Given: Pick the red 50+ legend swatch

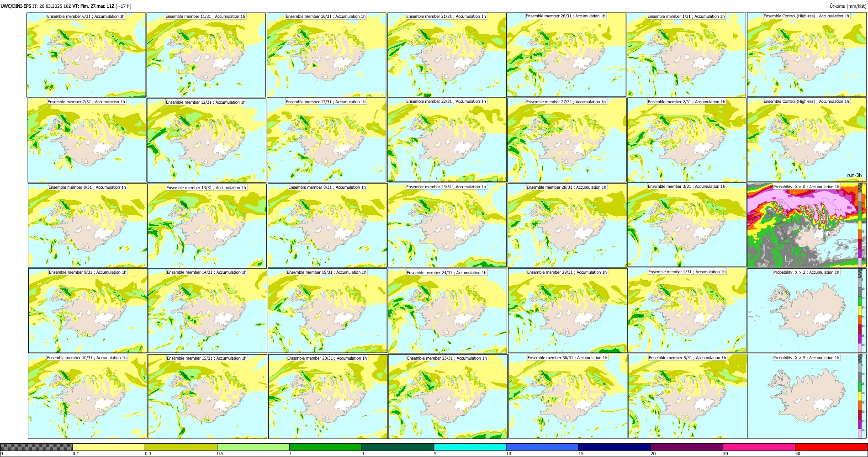Looking at the screenshot, I should (x=831, y=447).
